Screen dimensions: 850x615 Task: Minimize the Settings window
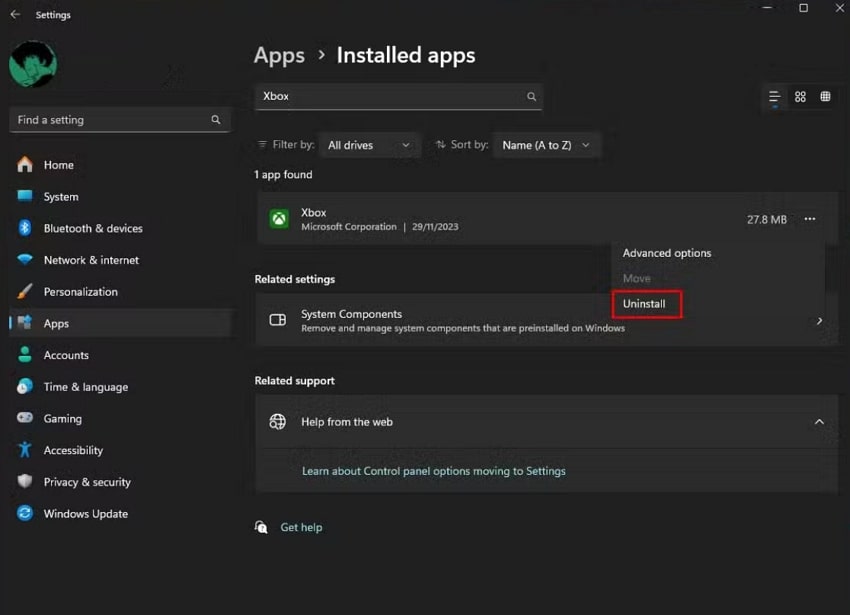tap(767, 8)
